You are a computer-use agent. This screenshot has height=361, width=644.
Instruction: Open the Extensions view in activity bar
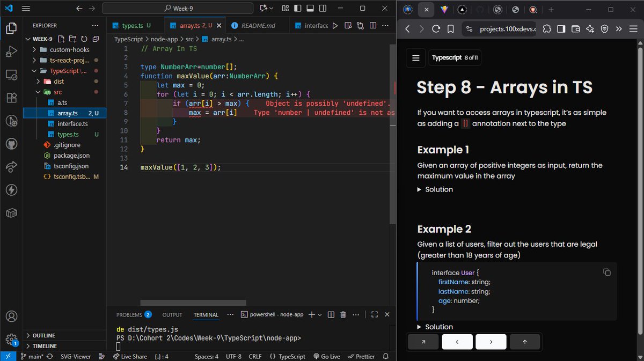(11, 98)
